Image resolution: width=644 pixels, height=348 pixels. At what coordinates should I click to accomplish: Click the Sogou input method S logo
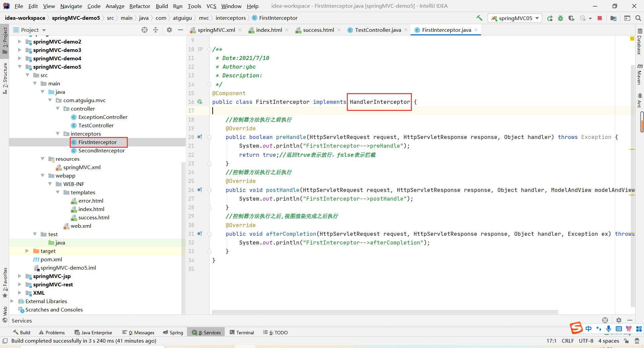pyautogui.click(x=576, y=328)
